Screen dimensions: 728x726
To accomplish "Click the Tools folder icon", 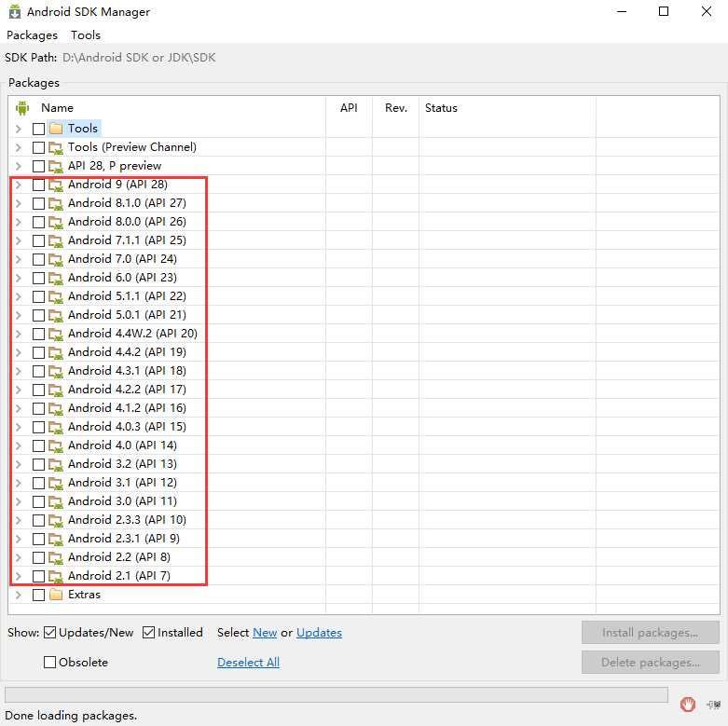I will coord(56,129).
